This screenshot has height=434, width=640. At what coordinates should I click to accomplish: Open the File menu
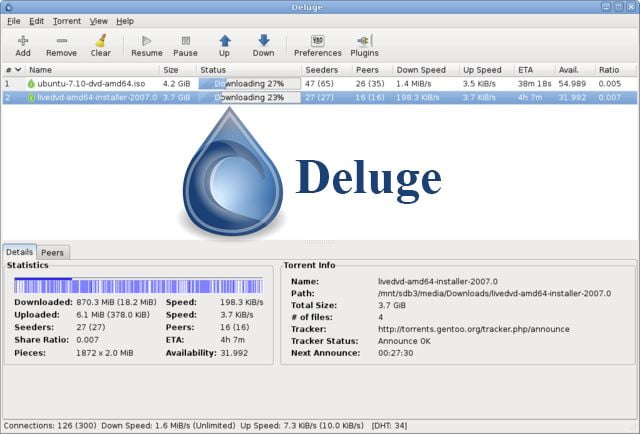(x=13, y=21)
